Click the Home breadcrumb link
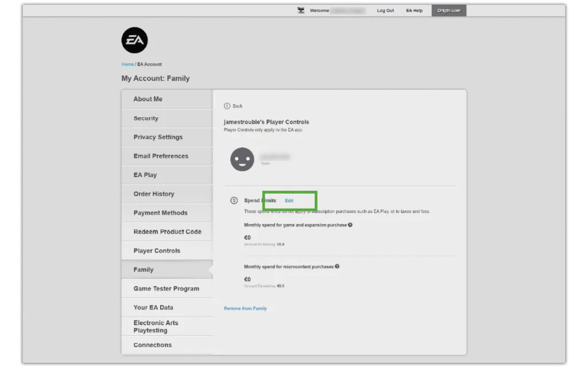 tap(127, 64)
